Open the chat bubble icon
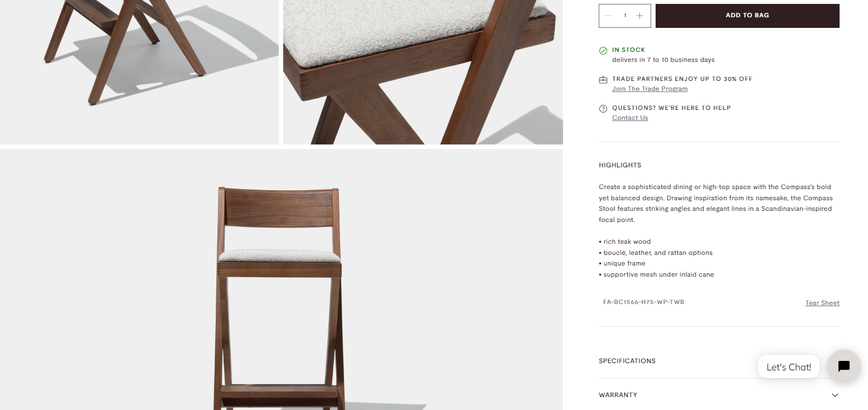The height and width of the screenshot is (410, 868). pyautogui.click(x=844, y=366)
